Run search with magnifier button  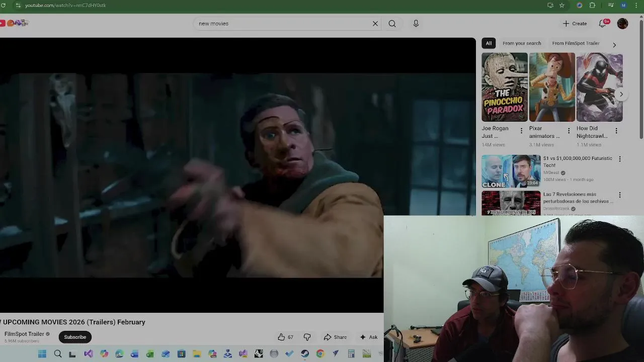[392, 24]
